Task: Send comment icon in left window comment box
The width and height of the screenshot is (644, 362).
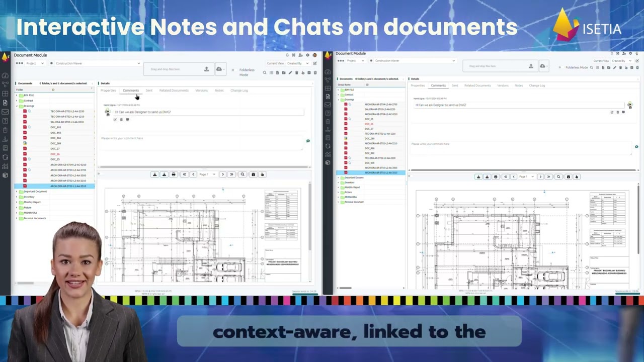Action: point(308,141)
